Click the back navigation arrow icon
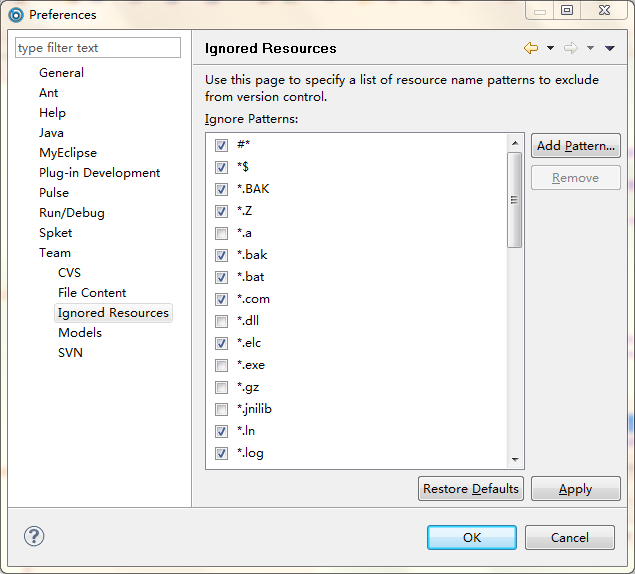The image size is (635, 574). [531, 48]
